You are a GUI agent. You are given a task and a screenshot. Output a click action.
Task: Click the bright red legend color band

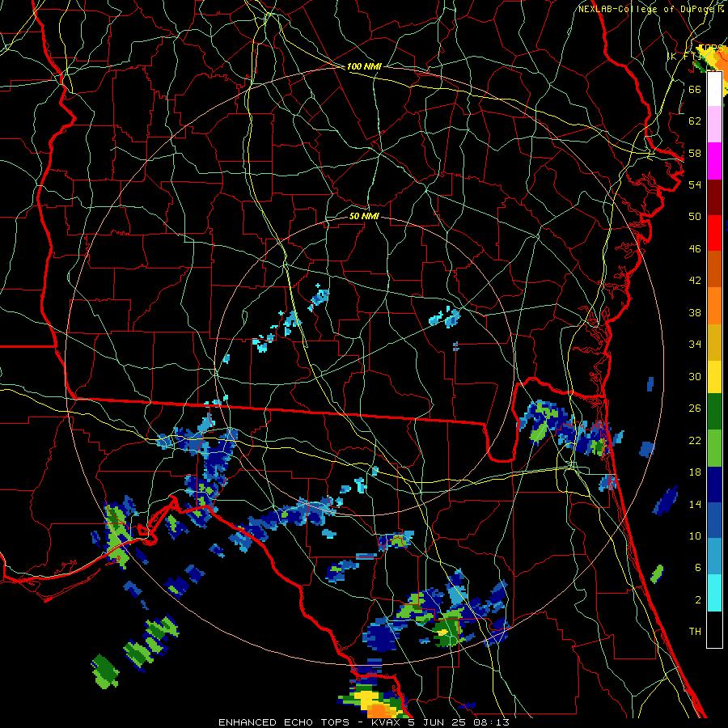714,233
